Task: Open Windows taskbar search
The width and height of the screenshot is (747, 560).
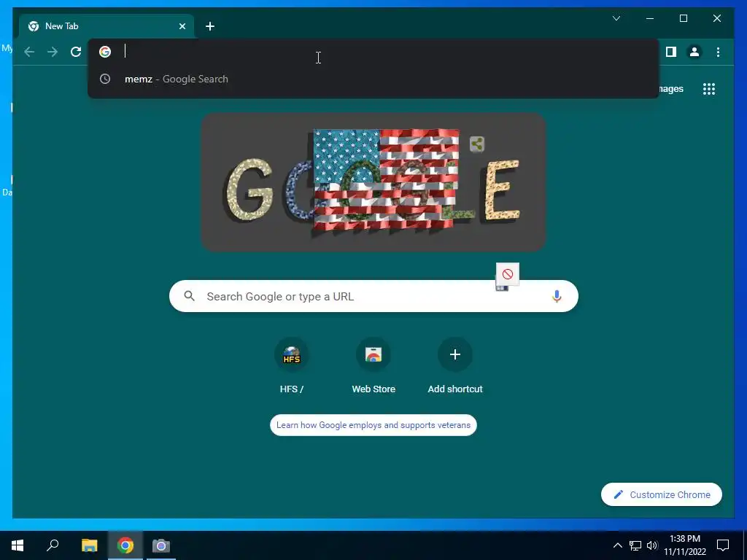Action: [53, 545]
